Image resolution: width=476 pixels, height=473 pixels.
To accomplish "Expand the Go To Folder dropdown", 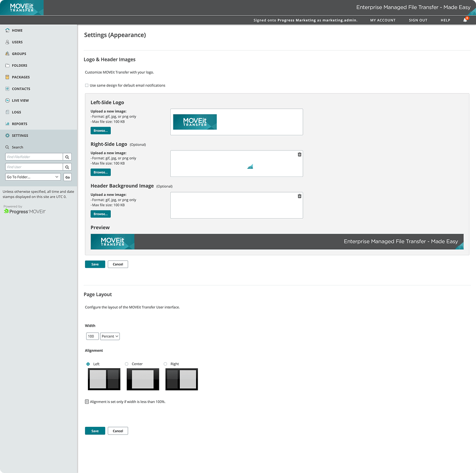I will coord(33,177).
